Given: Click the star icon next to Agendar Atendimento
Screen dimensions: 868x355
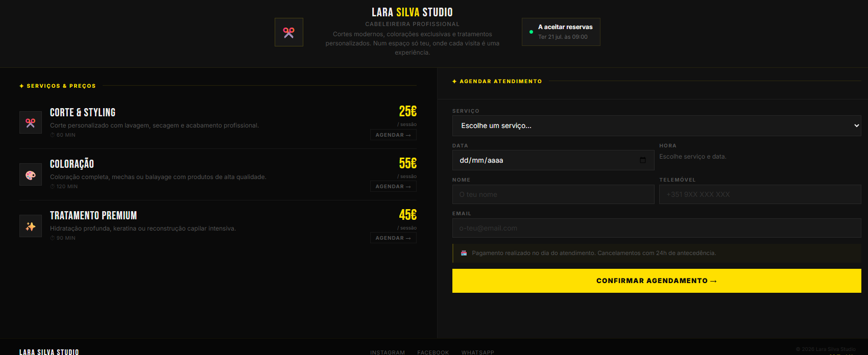Looking at the screenshot, I should click(454, 81).
